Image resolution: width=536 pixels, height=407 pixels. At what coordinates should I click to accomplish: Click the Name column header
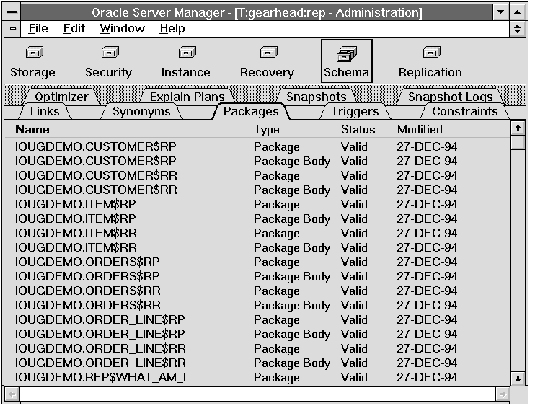click(x=32, y=130)
